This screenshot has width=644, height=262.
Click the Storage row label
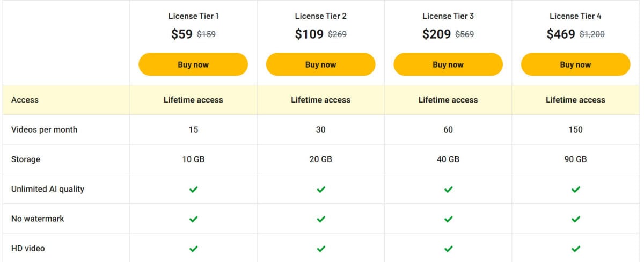pyautogui.click(x=26, y=159)
